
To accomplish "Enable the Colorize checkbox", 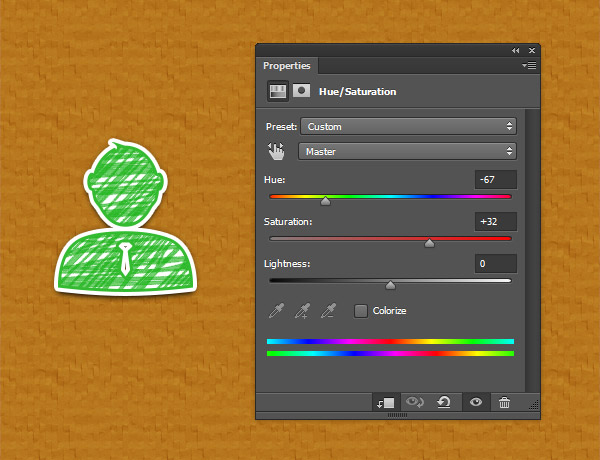I will pyautogui.click(x=361, y=311).
